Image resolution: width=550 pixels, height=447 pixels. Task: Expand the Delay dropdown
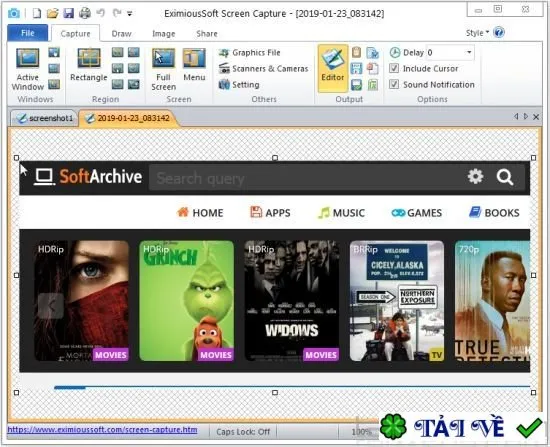click(x=469, y=53)
